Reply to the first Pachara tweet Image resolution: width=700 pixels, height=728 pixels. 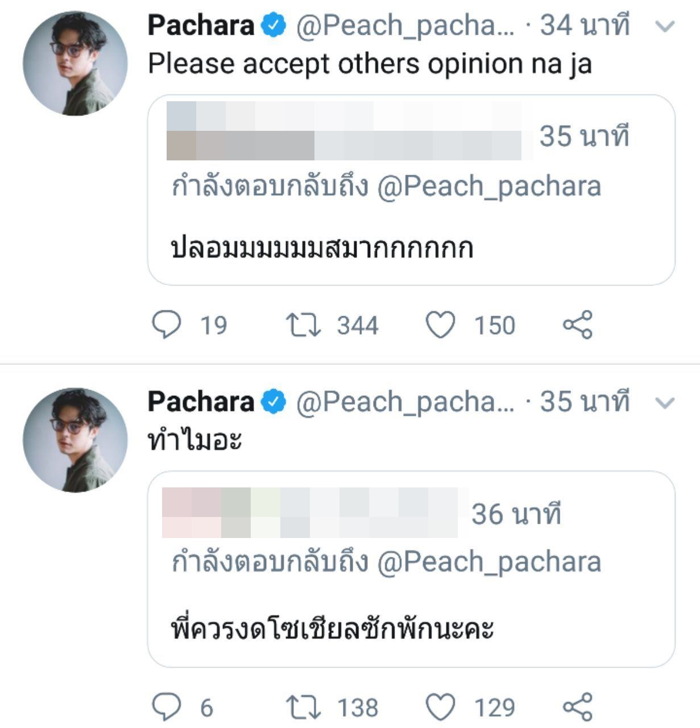[x=165, y=324]
